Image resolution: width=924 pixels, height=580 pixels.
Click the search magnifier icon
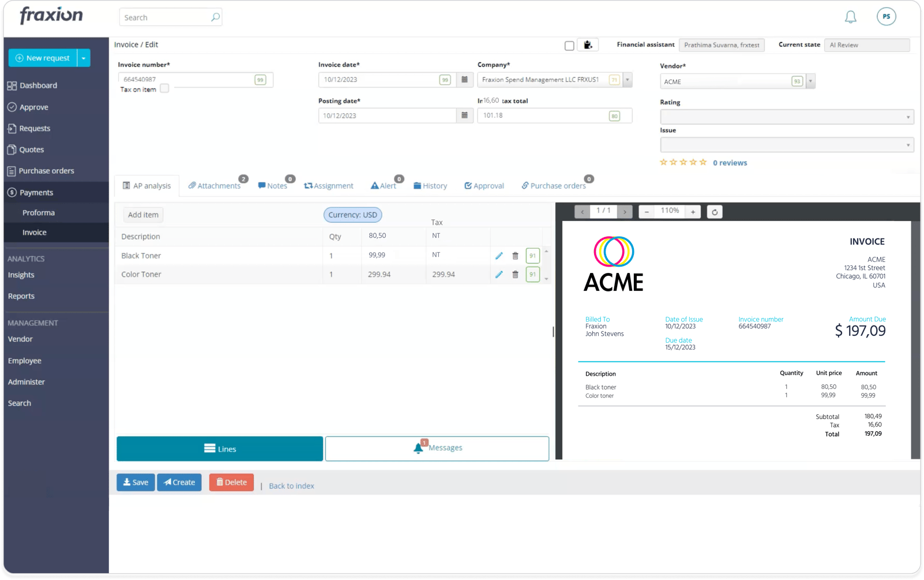pyautogui.click(x=214, y=17)
